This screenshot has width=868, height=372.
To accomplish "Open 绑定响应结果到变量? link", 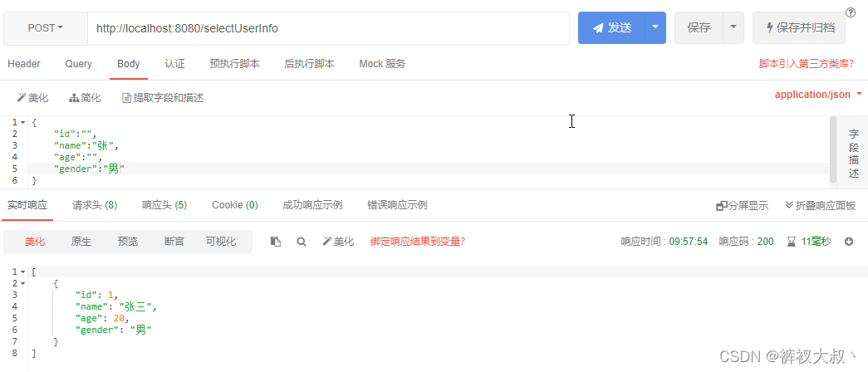I will click(418, 242).
